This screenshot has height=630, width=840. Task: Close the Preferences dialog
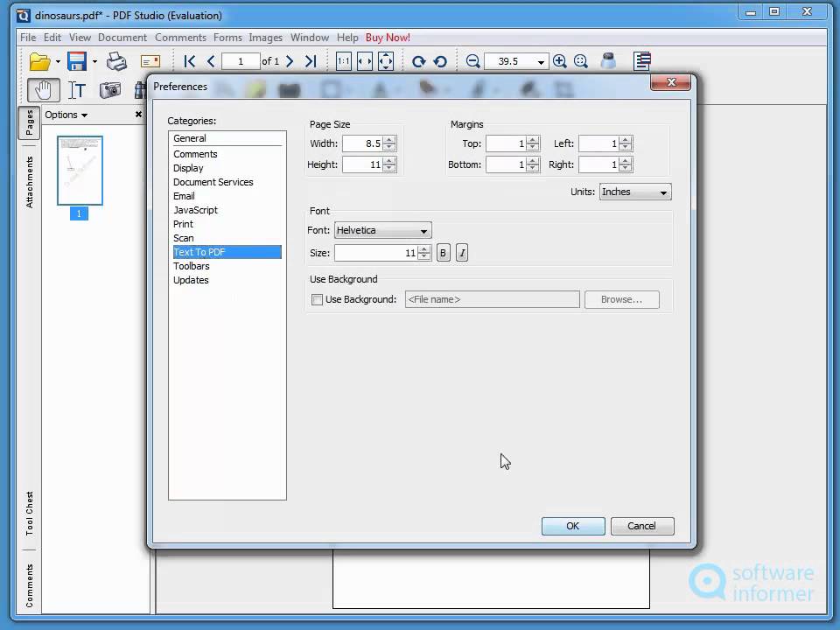[x=671, y=82]
